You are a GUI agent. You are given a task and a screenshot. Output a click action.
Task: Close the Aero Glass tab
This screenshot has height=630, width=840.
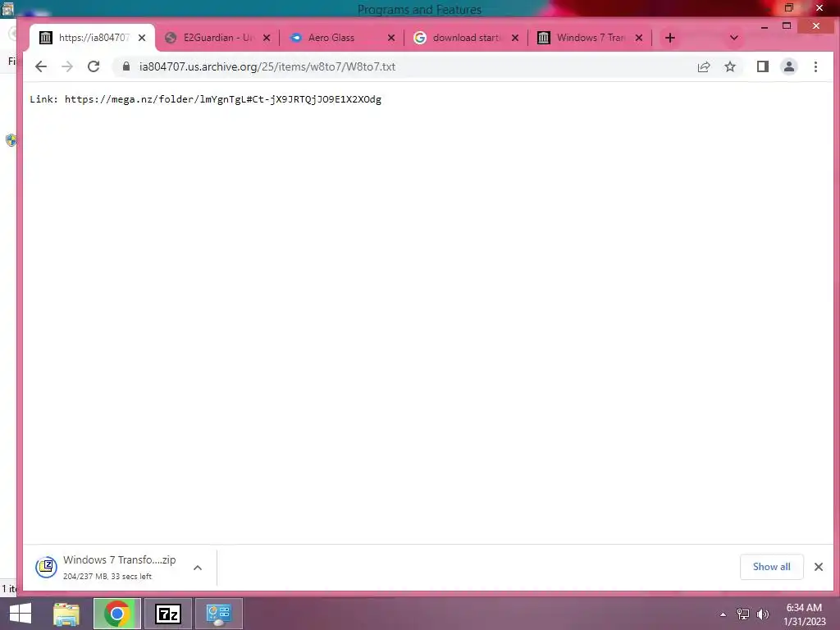391,38
